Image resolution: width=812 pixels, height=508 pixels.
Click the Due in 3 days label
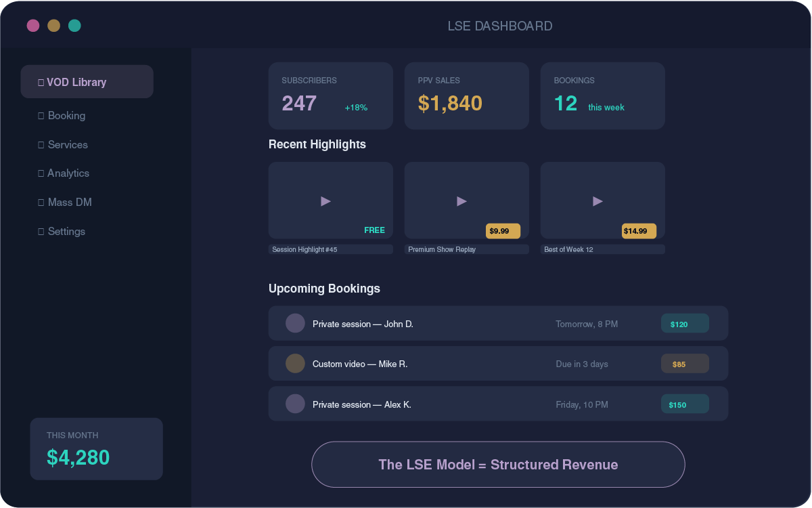click(x=582, y=364)
